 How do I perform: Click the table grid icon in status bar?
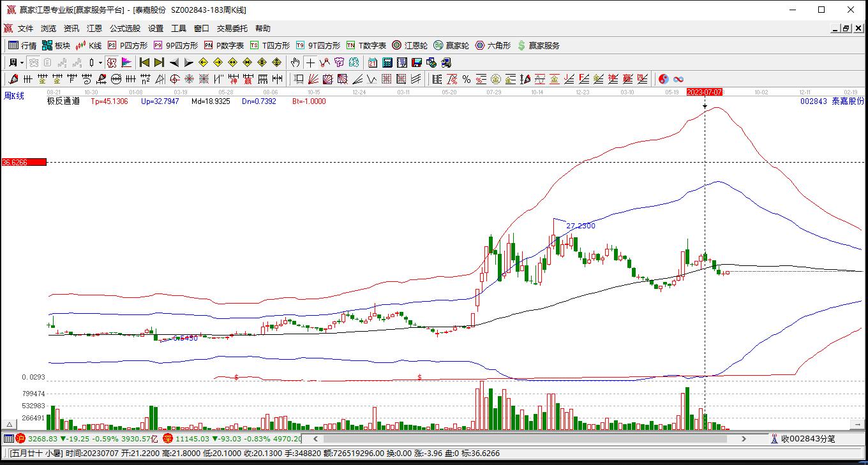pos(8,439)
